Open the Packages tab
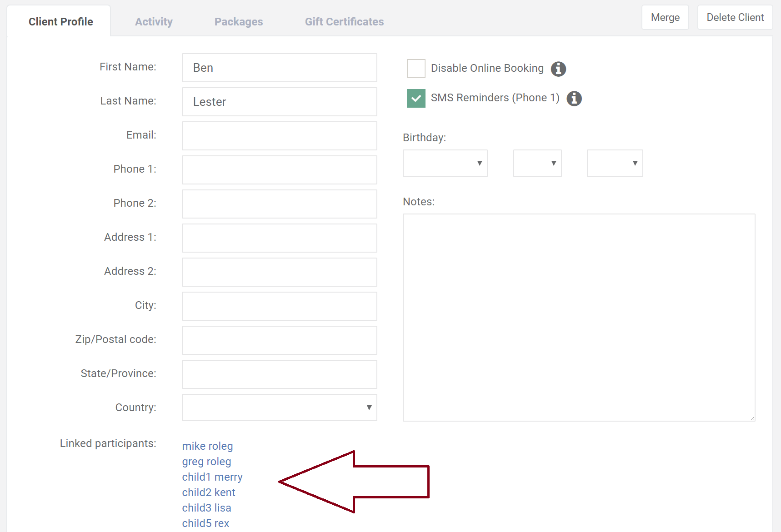The height and width of the screenshot is (532, 781). pyautogui.click(x=239, y=22)
